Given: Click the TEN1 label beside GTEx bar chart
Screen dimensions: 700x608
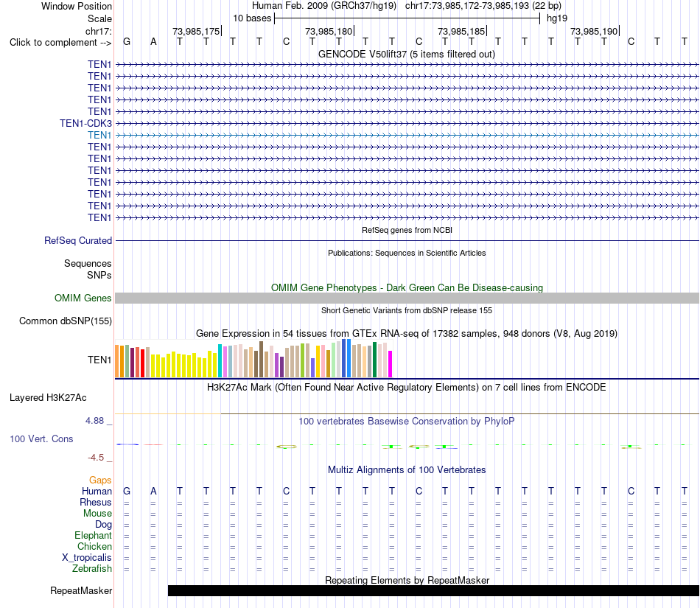Looking at the screenshot, I should point(99,360).
